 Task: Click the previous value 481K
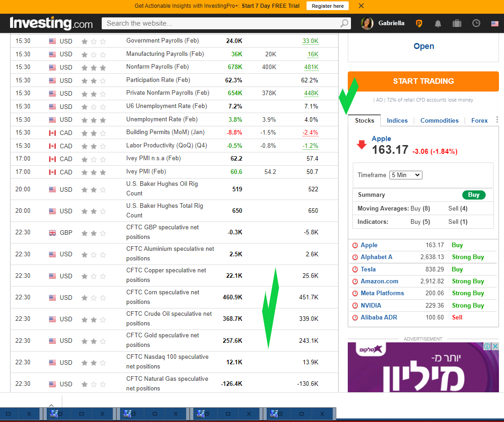[311, 67]
